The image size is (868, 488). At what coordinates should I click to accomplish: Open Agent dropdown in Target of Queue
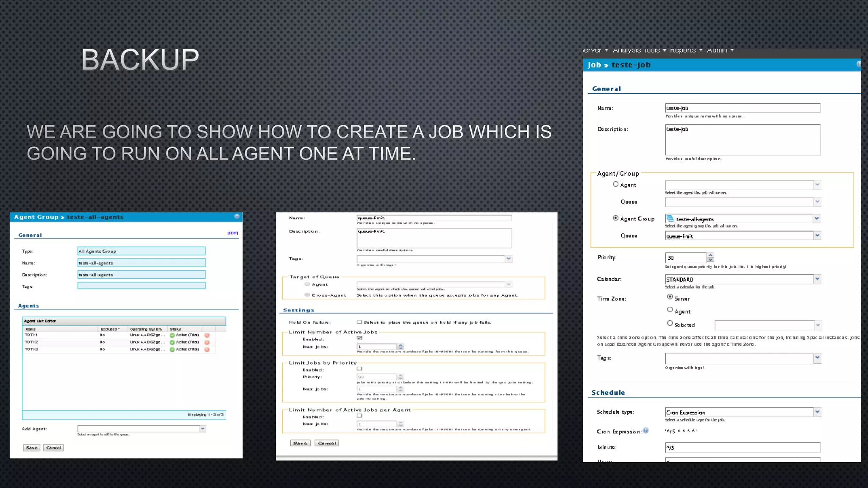coord(509,284)
